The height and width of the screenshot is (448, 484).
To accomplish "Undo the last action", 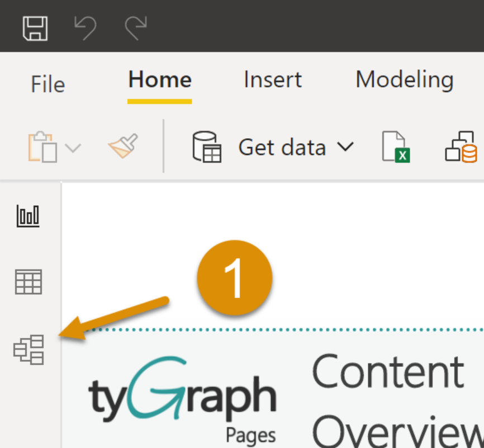I will (x=86, y=28).
